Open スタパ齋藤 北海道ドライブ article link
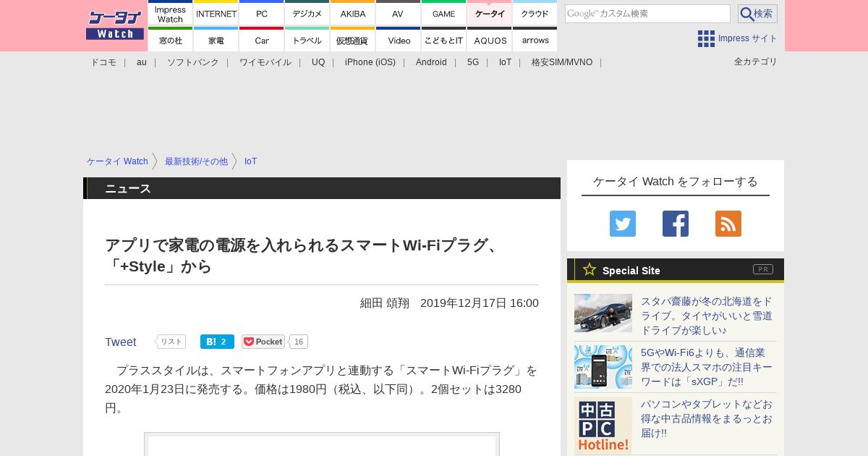Image resolution: width=868 pixels, height=456 pixels. click(x=707, y=316)
